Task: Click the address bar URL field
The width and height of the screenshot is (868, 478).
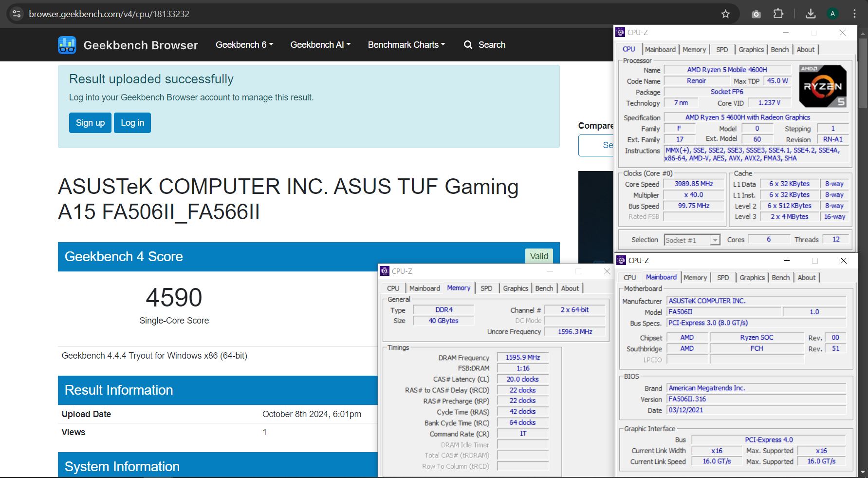Action: coord(370,14)
